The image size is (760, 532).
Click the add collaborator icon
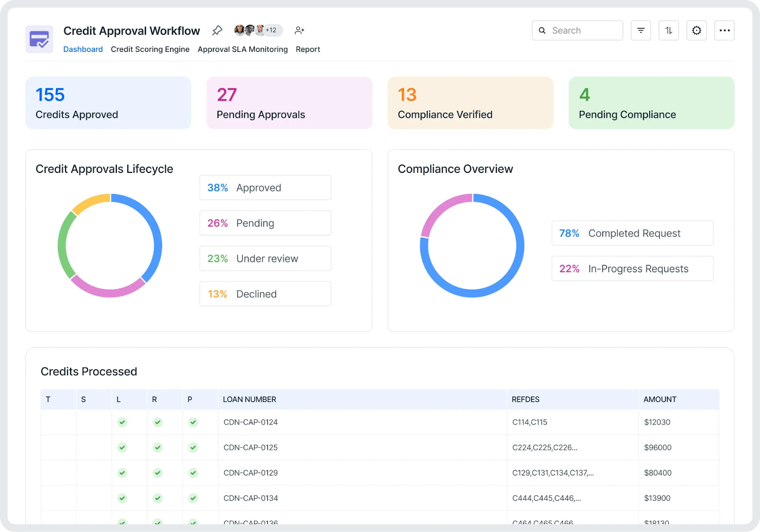299,30
